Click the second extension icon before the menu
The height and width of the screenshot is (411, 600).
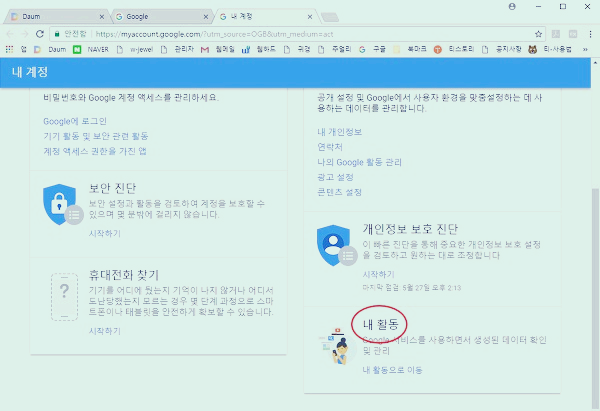(x=573, y=34)
